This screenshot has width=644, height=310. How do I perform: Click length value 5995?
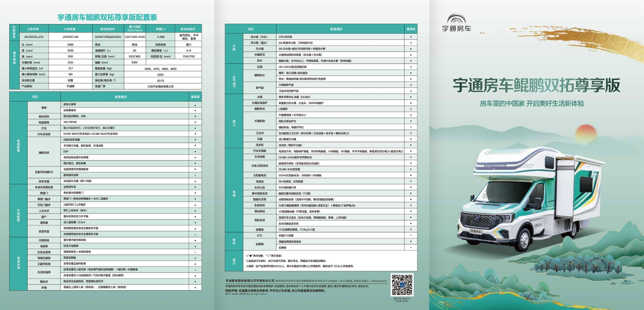click(x=70, y=45)
